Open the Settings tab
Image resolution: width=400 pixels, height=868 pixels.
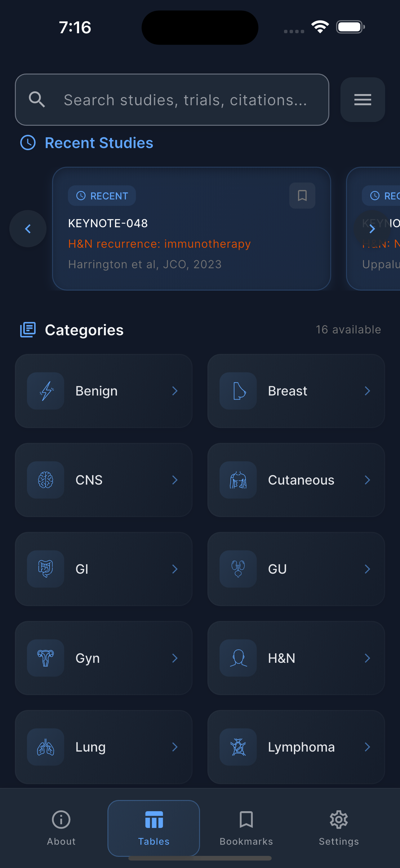(x=338, y=829)
